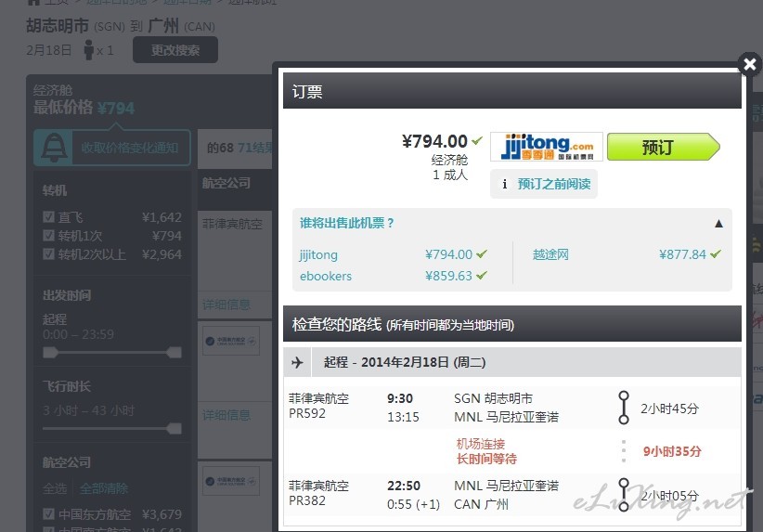Click the passenger person icon
Viewport: 763px width, 532px height.
tap(88, 49)
